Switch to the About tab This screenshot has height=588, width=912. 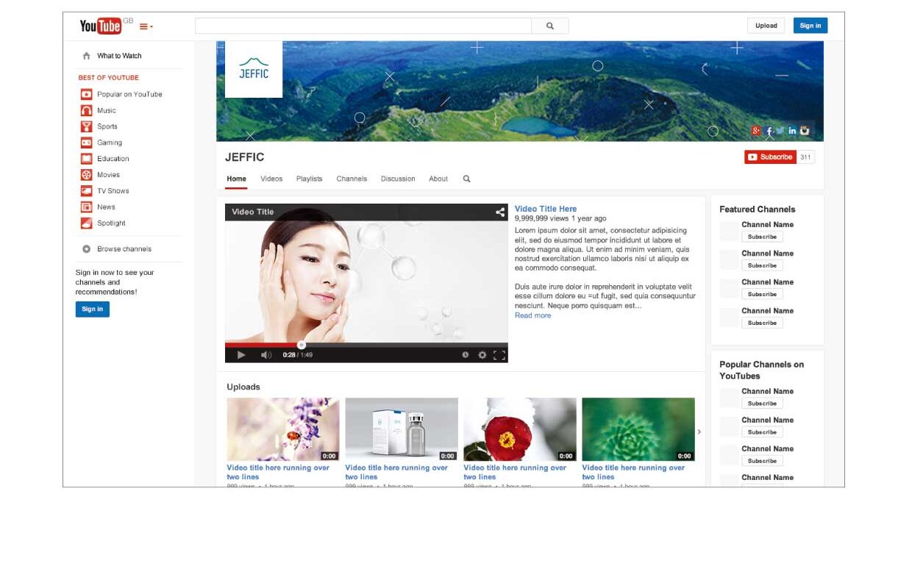(x=438, y=179)
